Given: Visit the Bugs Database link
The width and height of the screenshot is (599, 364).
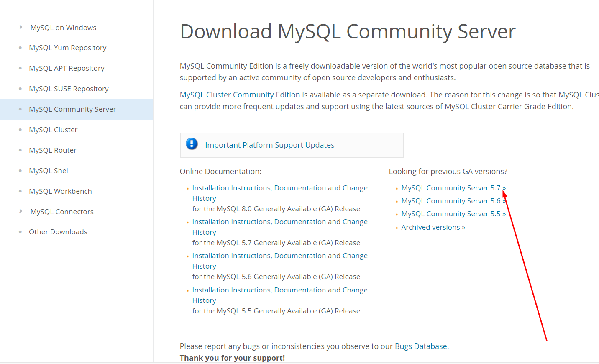Looking at the screenshot, I should 421,346.
